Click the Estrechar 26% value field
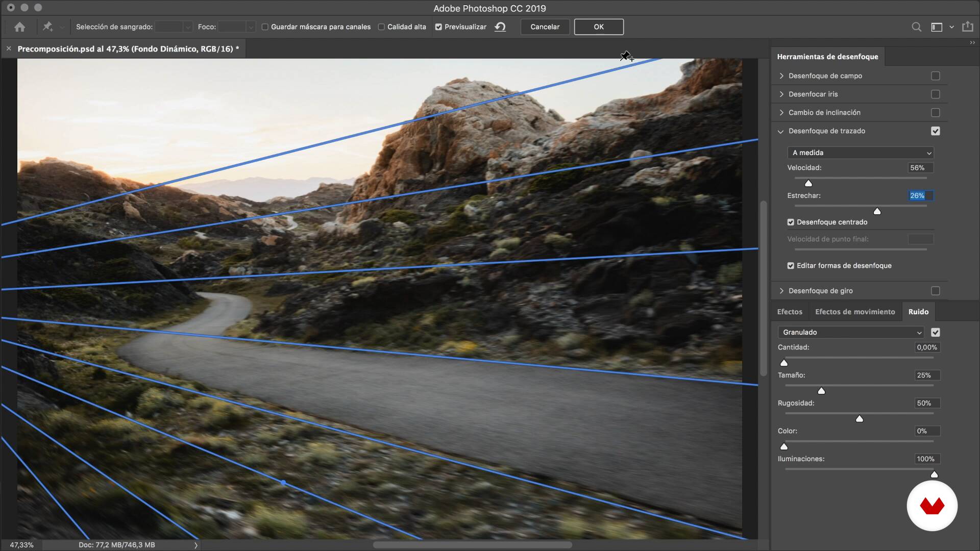 coord(921,195)
